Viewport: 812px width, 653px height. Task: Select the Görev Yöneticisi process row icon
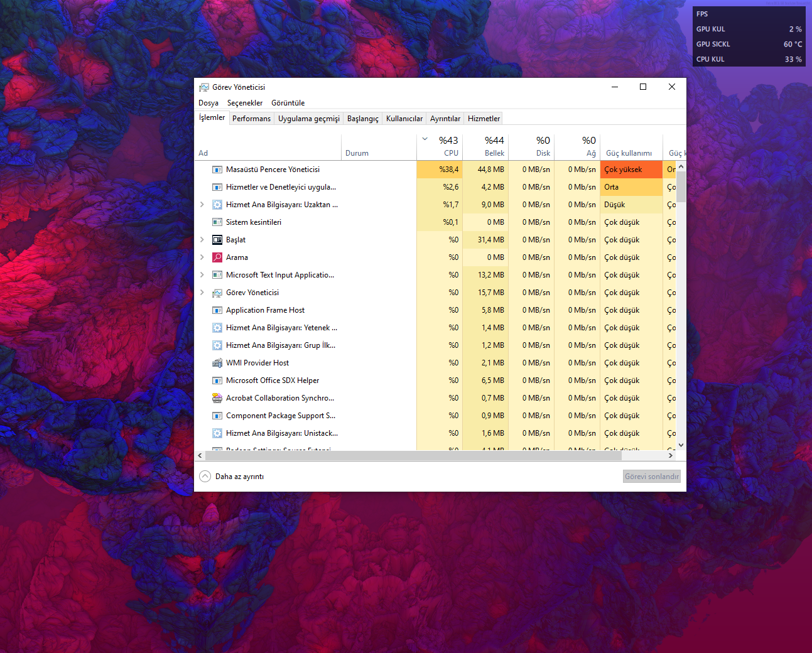point(217,293)
